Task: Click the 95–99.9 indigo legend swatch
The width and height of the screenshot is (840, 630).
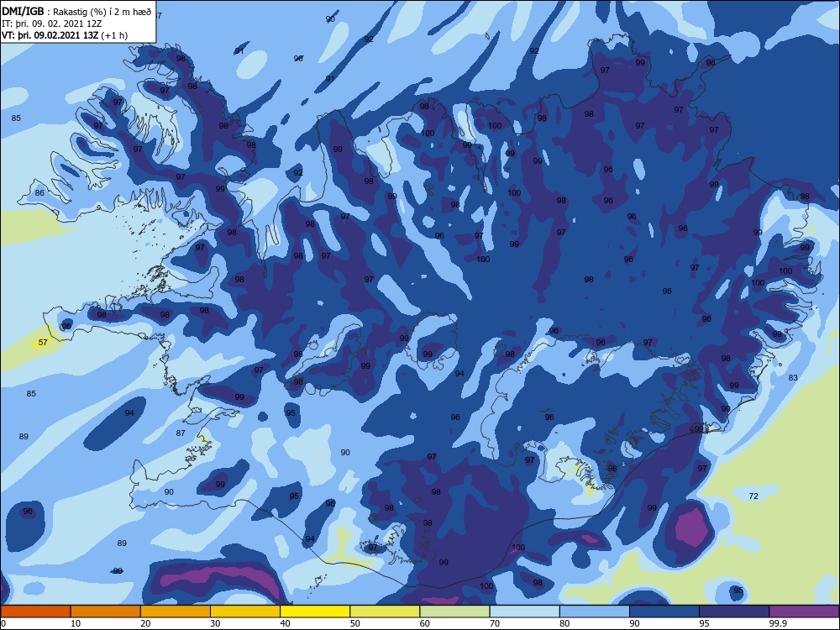Action: tap(734, 612)
